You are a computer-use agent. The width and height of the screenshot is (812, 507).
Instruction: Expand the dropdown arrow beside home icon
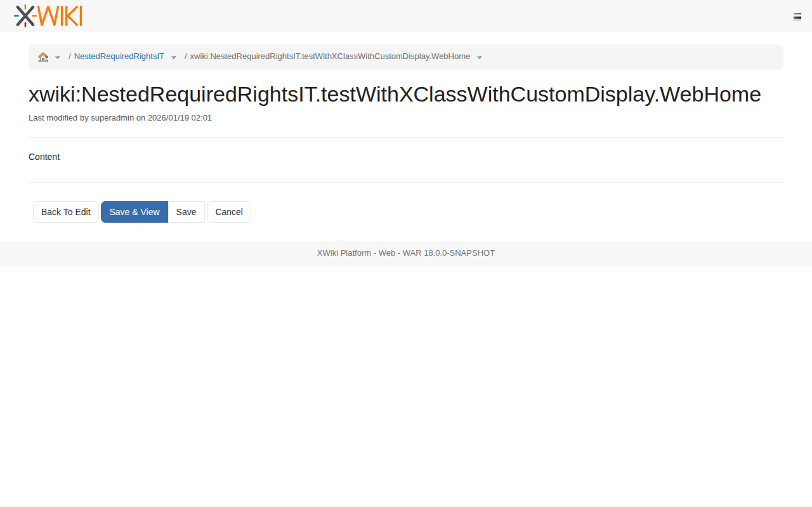coord(58,57)
